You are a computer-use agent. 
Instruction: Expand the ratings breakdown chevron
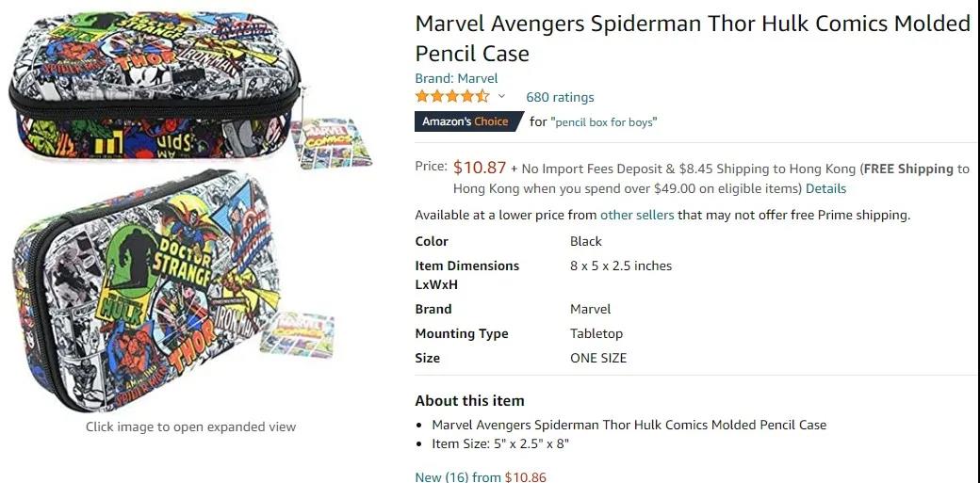coord(501,96)
